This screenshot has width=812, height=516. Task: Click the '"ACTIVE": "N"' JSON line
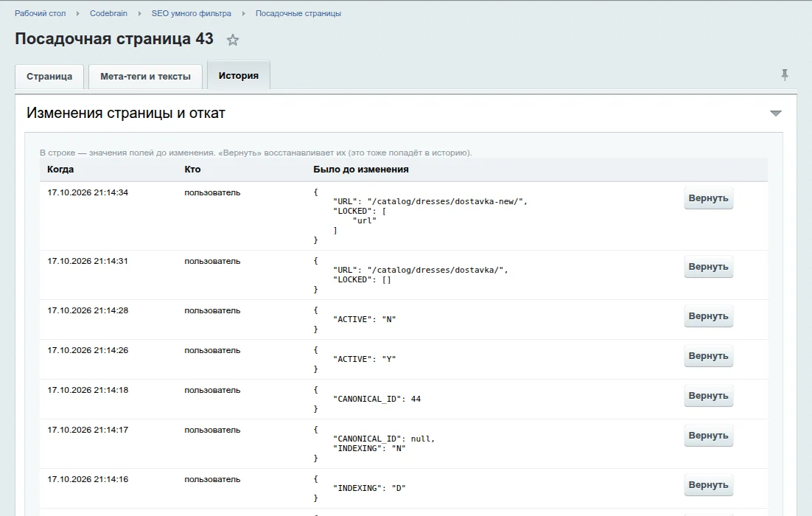[365, 320]
